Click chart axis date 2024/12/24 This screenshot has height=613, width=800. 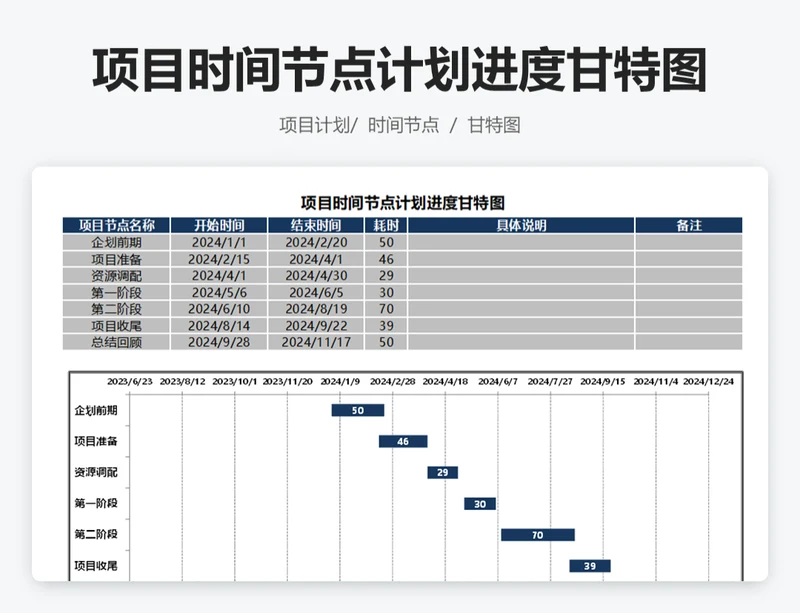tap(708, 382)
